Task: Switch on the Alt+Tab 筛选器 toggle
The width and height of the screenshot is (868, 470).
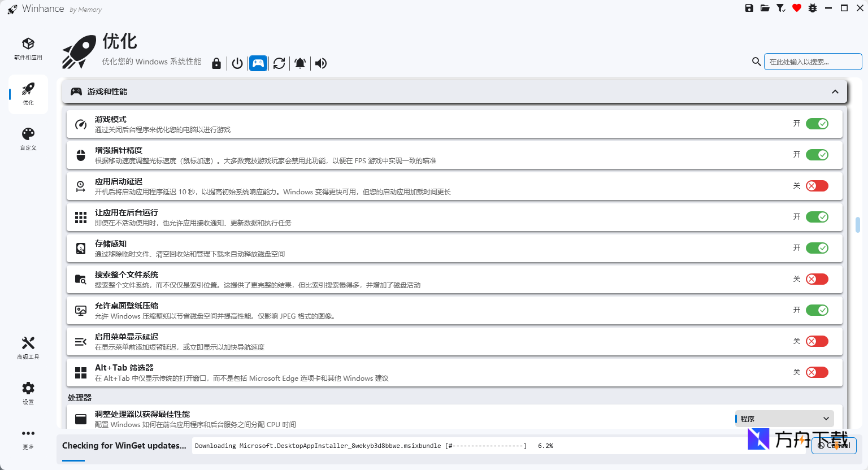Action: tap(817, 372)
